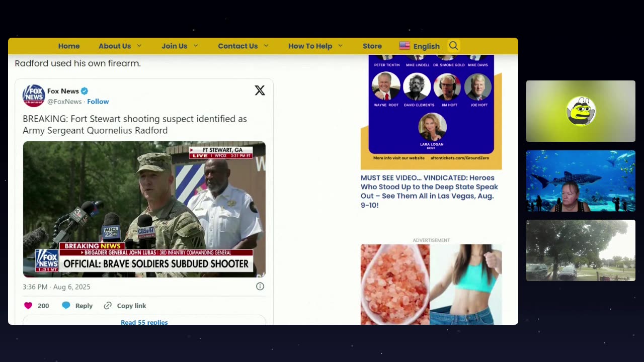Expand the Join Us dropdown chevron

[196, 46]
